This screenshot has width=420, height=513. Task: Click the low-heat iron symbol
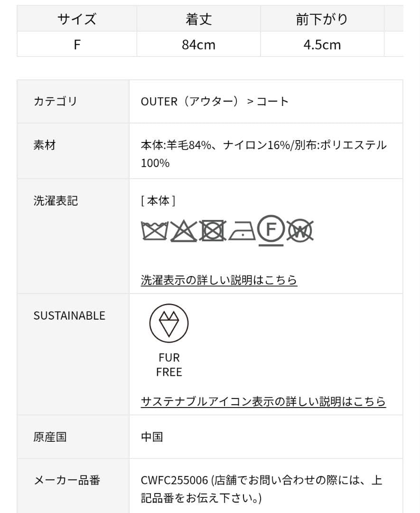242,231
